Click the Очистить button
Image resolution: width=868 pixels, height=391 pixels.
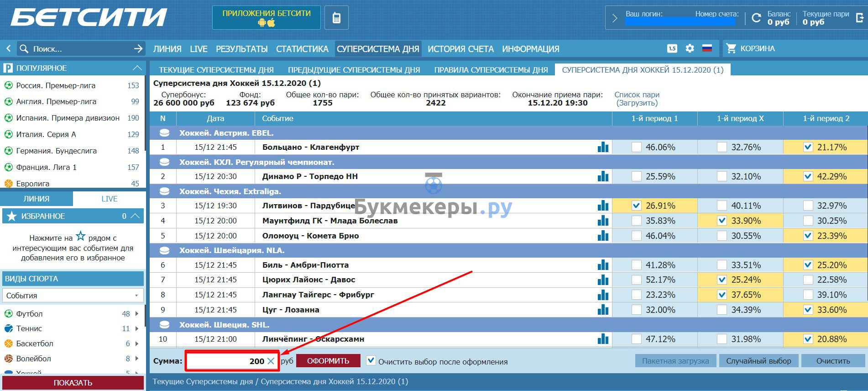(833, 361)
